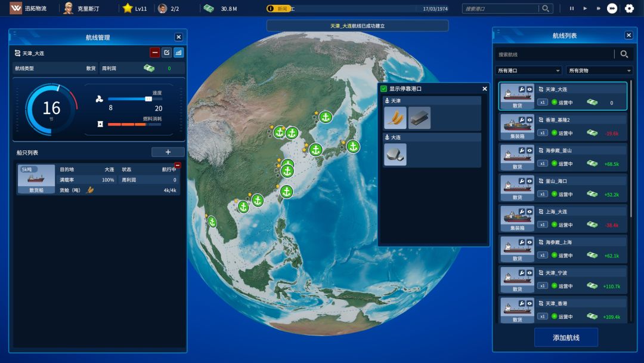
Task: Toggle the 新闻 news switch
Action: pos(279,8)
